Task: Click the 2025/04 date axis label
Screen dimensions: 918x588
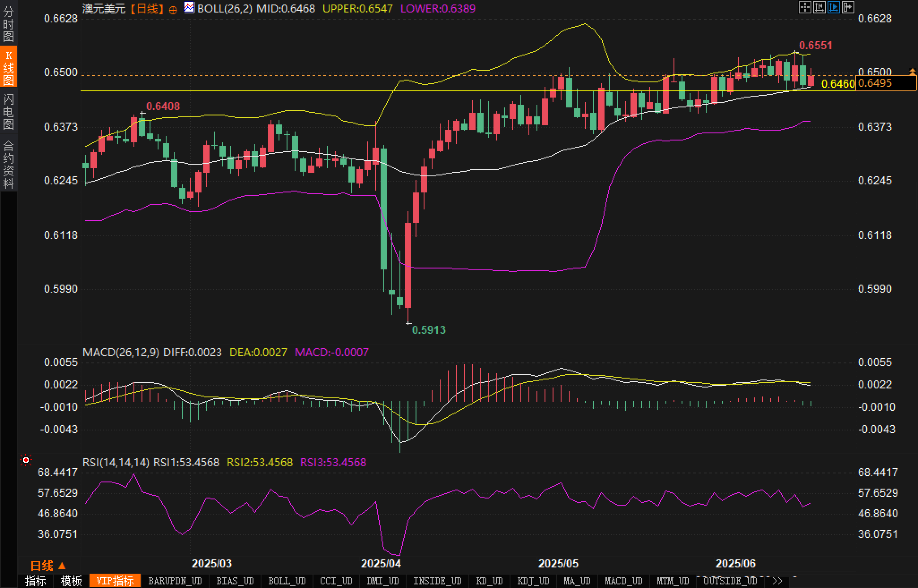Action: (382, 563)
